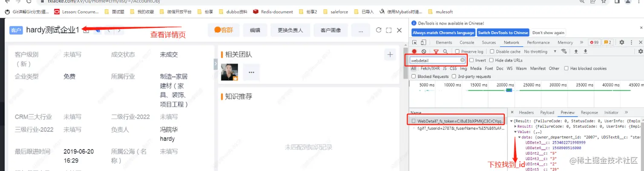This screenshot has width=644, height=171.
Task: Click Always match Chrome's language
Action: point(443,32)
